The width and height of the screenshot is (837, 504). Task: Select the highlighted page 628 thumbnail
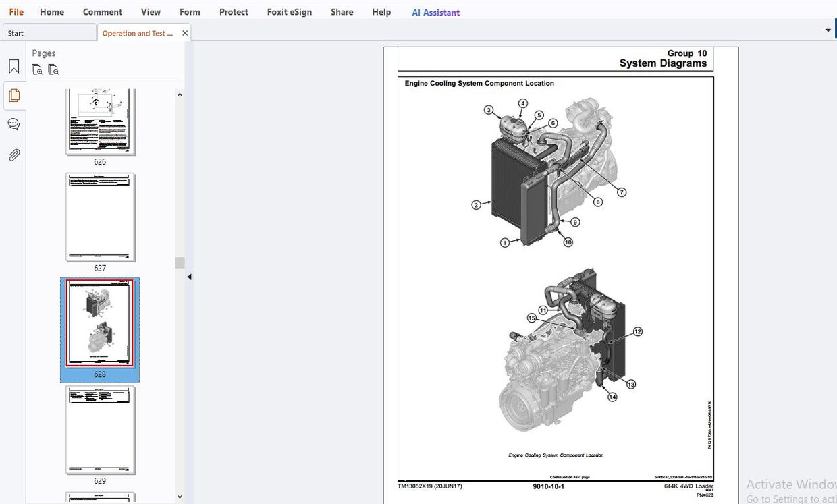[100, 323]
